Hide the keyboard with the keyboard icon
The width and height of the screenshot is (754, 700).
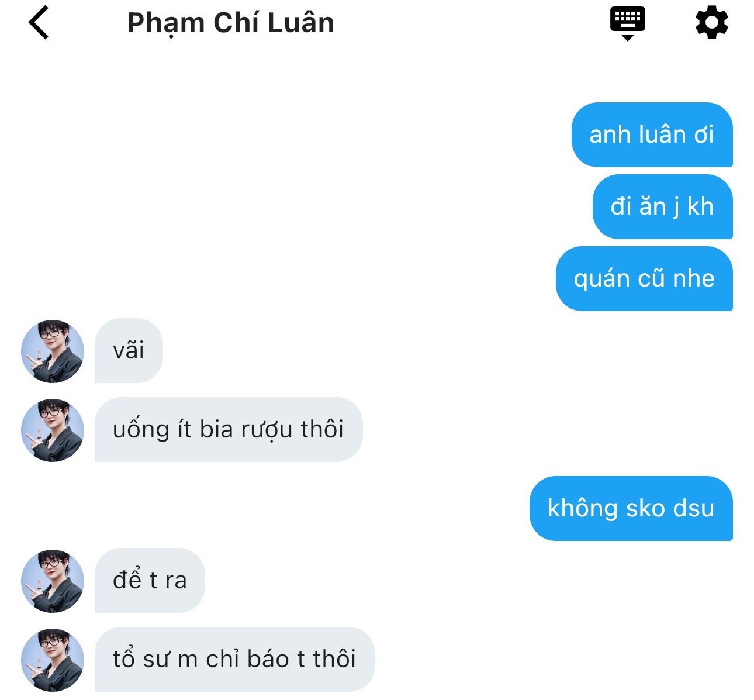pyautogui.click(x=627, y=23)
